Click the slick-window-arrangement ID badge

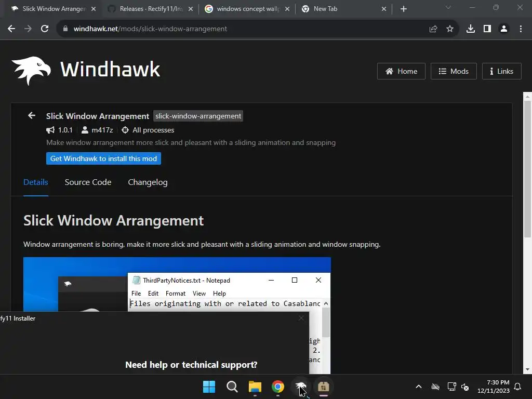click(198, 116)
